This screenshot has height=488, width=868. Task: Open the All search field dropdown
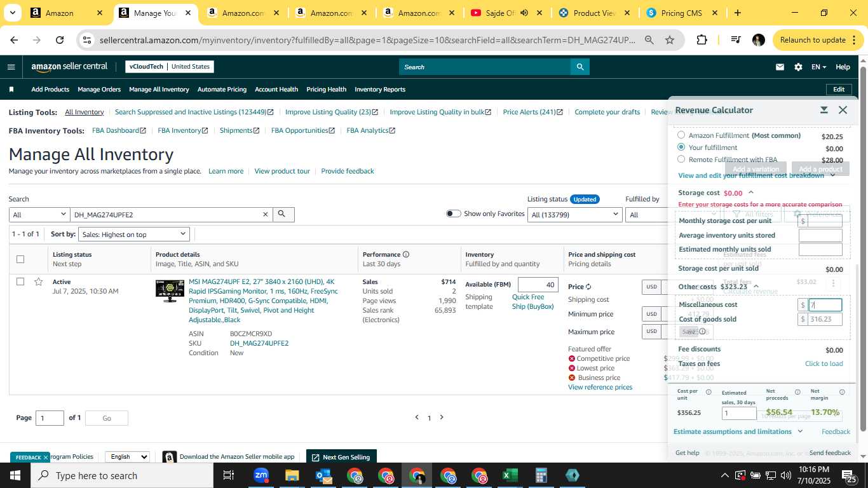click(x=39, y=215)
